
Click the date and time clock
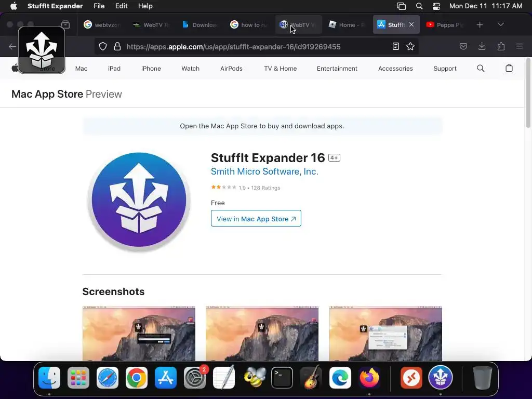coord(486,6)
